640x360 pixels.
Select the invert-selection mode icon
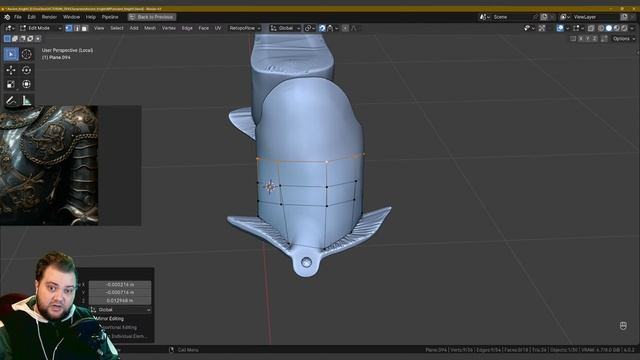(x=30, y=38)
